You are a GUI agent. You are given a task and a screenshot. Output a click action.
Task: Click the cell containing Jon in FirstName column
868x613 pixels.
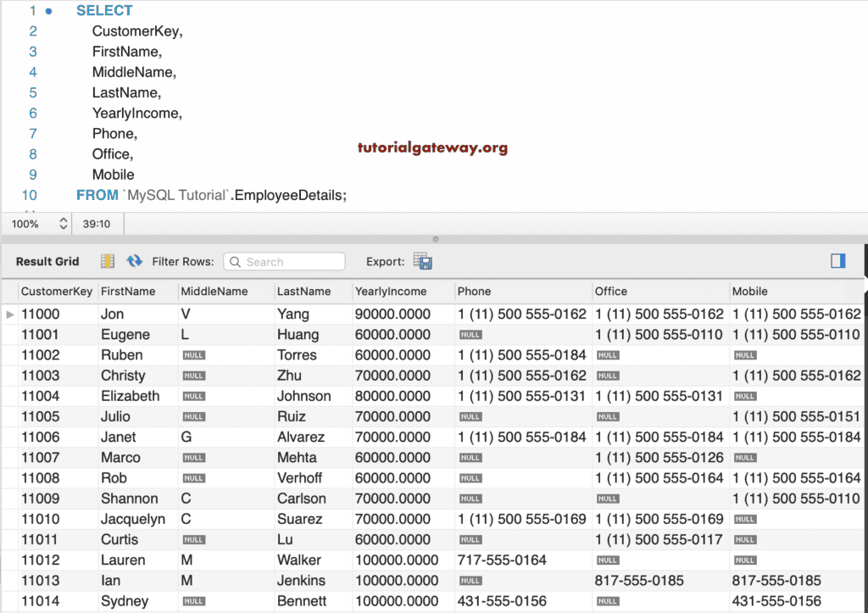coord(118,314)
